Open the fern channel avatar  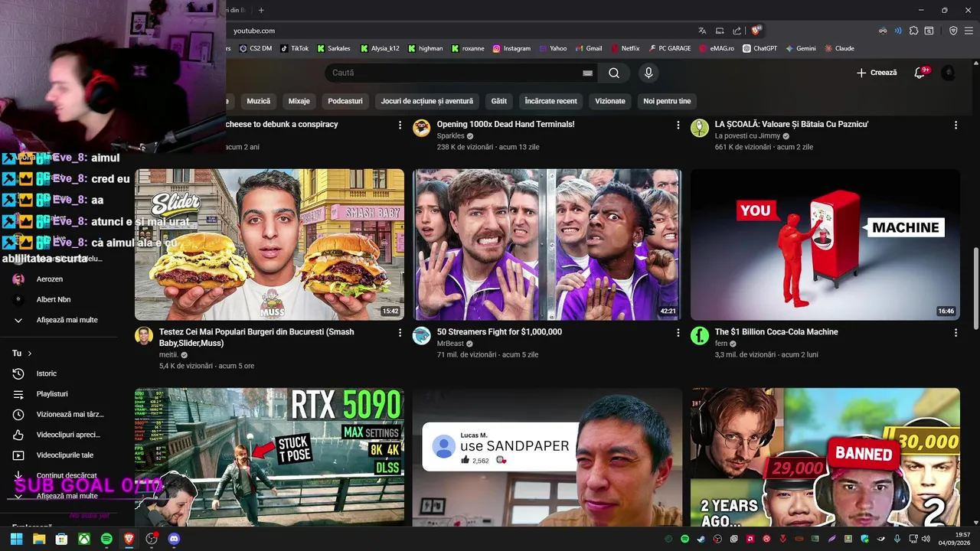pyautogui.click(x=700, y=336)
